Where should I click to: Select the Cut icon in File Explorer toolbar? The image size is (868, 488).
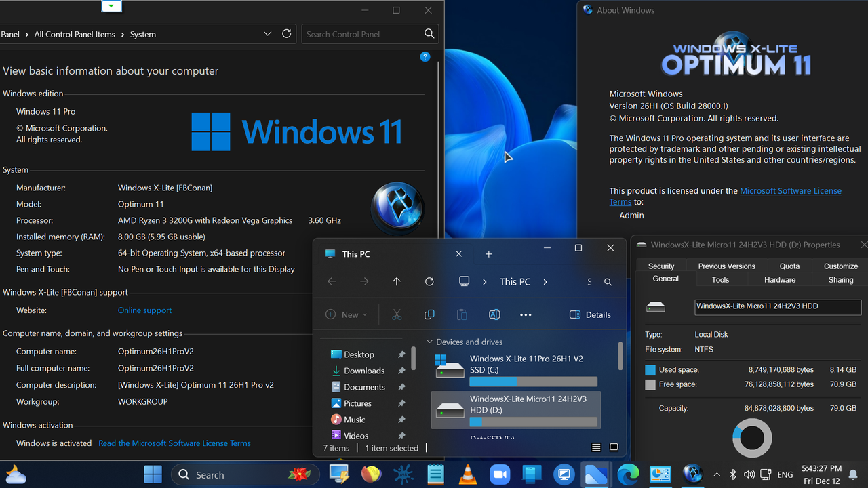[397, 314]
